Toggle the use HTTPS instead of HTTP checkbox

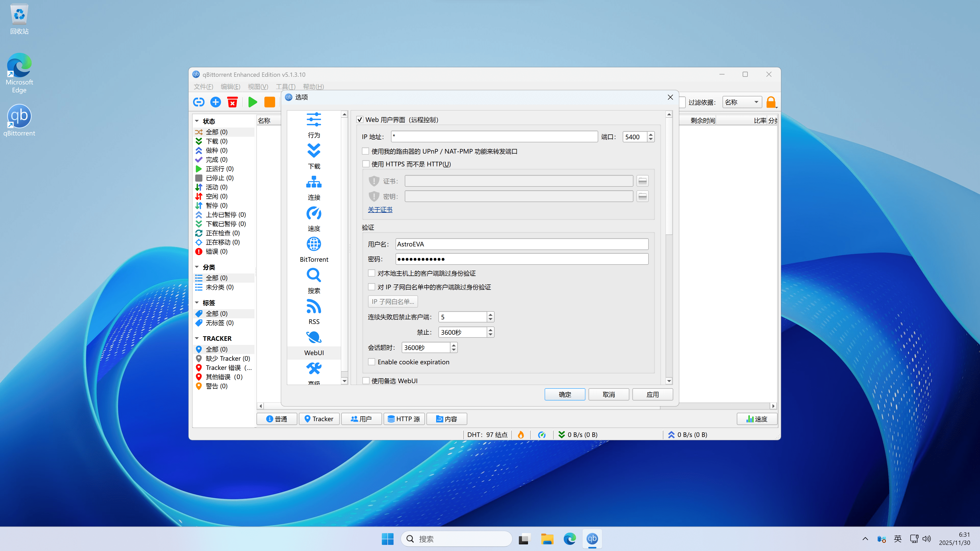click(366, 164)
